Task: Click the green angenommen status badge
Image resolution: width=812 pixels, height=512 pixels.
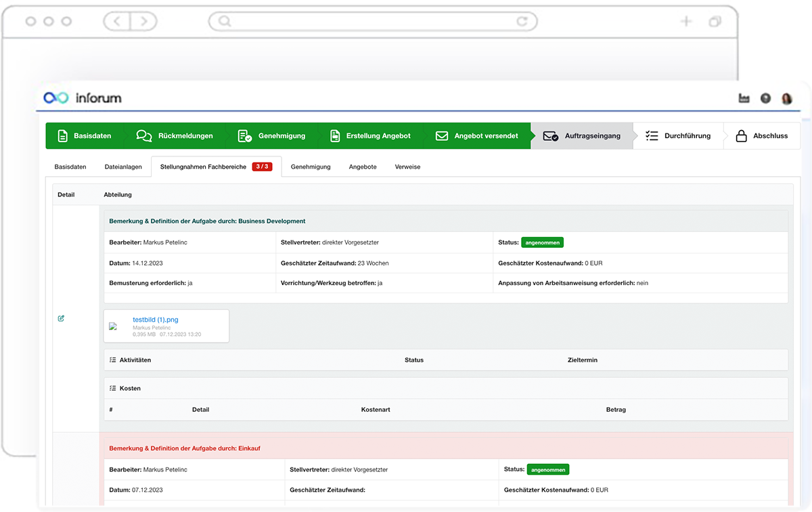Action: click(542, 242)
